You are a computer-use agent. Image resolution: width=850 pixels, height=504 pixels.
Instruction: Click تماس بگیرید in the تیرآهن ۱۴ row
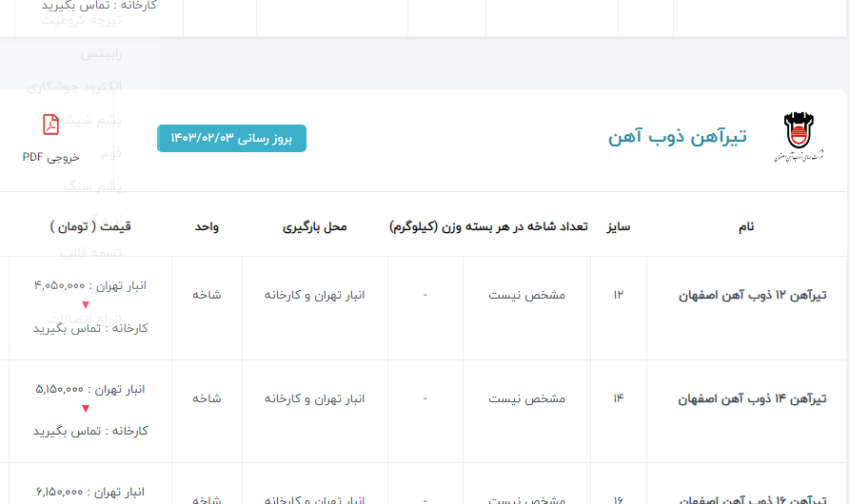coord(63,431)
